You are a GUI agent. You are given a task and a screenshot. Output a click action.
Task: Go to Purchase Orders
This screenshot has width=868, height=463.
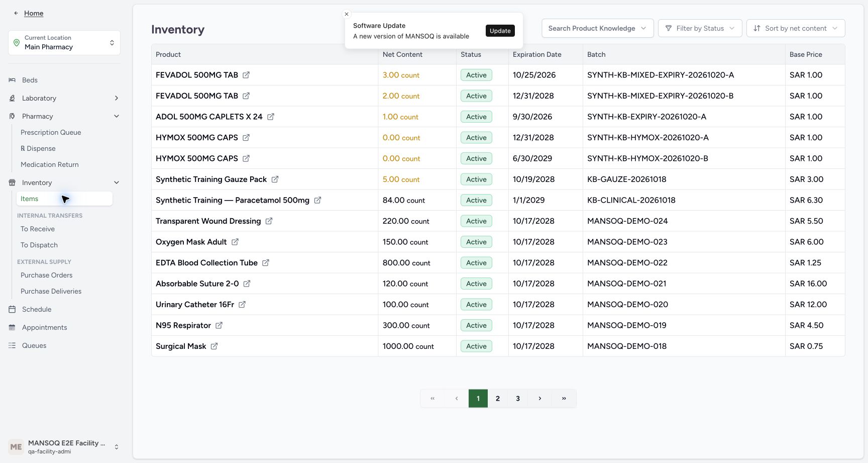tap(47, 275)
